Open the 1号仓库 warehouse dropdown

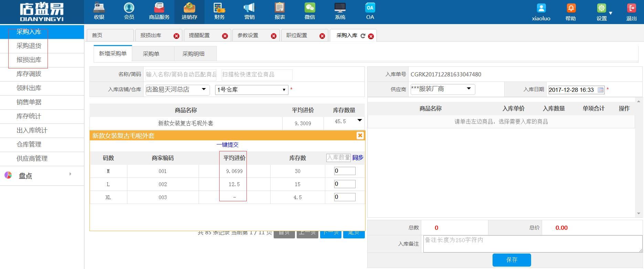click(251, 90)
